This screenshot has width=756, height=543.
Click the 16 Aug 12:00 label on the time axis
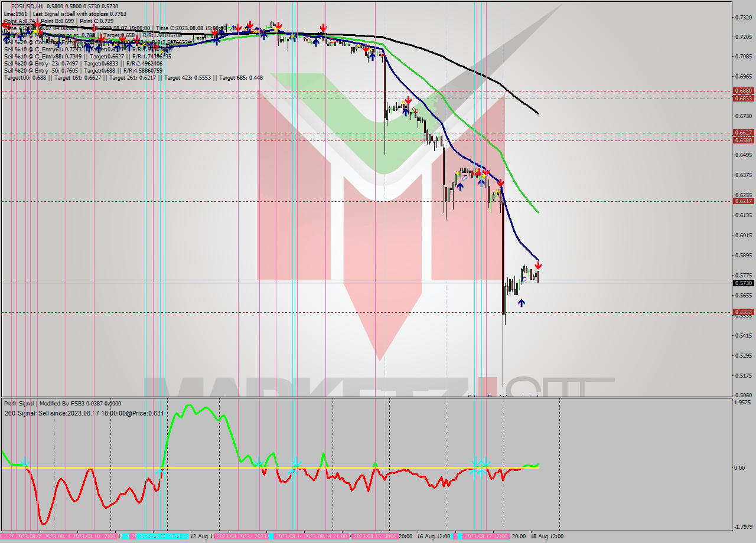pyautogui.click(x=435, y=535)
